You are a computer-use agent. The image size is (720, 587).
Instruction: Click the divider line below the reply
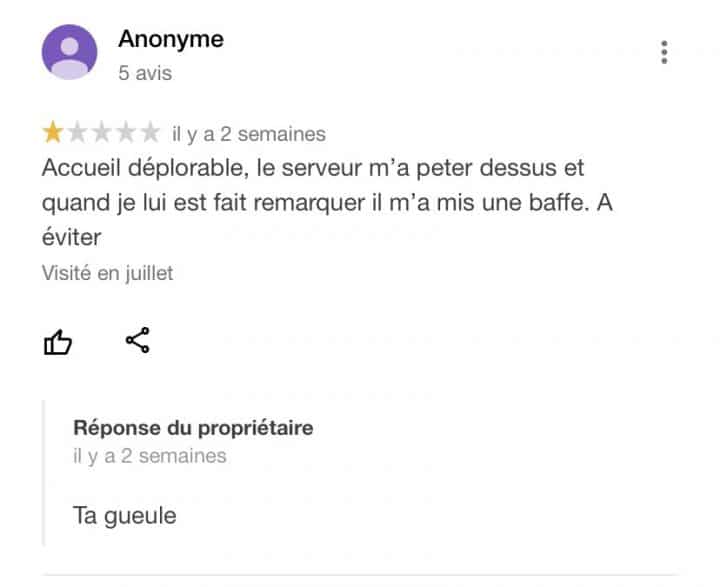360,575
